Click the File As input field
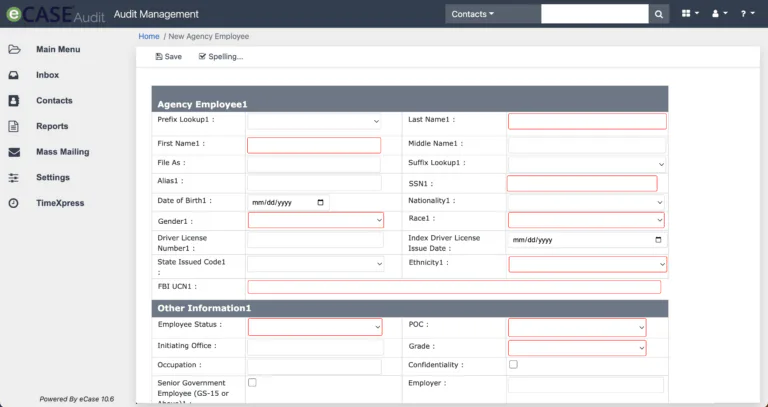This screenshot has height=407, width=768. click(x=314, y=164)
